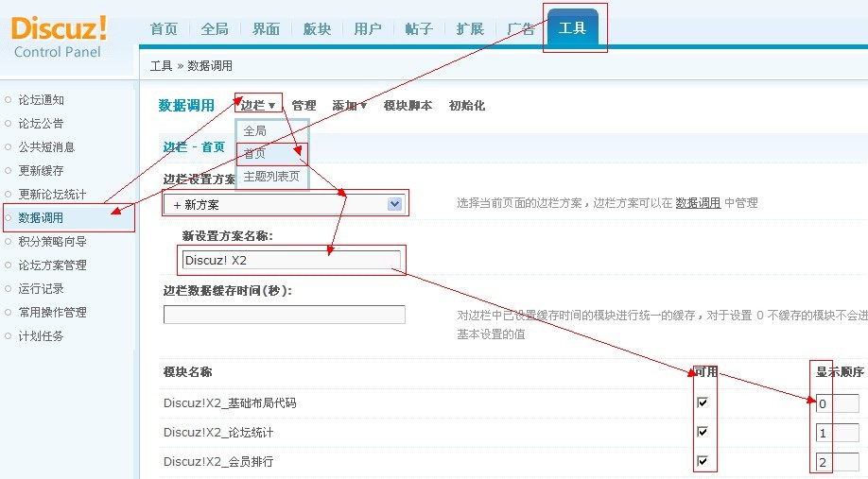Click display order field with value 0

pyautogui.click(x=838, y=403)
